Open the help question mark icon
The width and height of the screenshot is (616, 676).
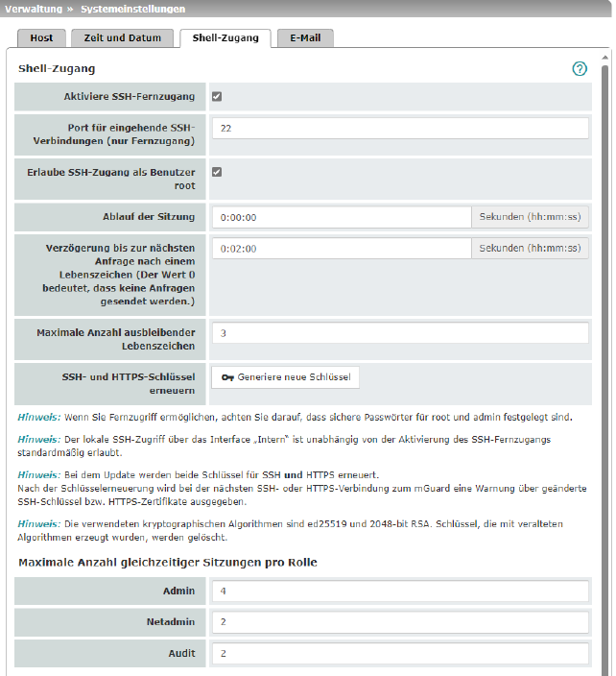580,68
